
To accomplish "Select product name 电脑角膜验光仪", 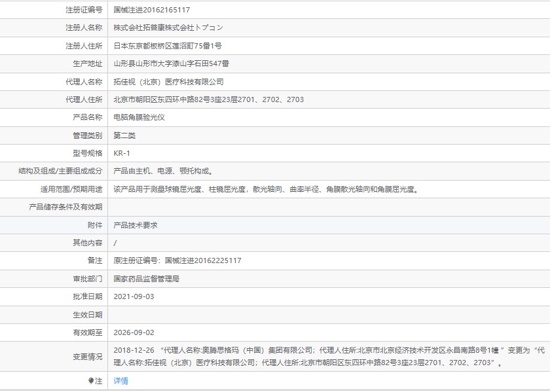I will 139,117.
